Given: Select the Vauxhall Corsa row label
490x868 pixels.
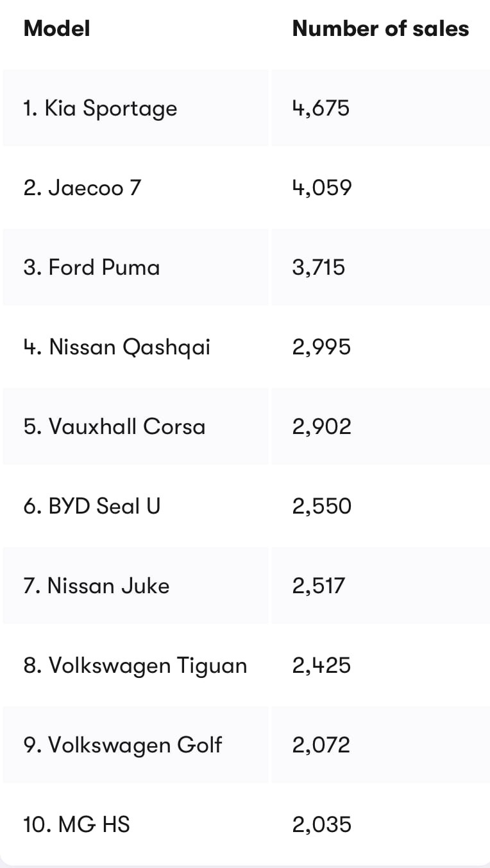Looking at the screenshot, I should tap(114, 427).
